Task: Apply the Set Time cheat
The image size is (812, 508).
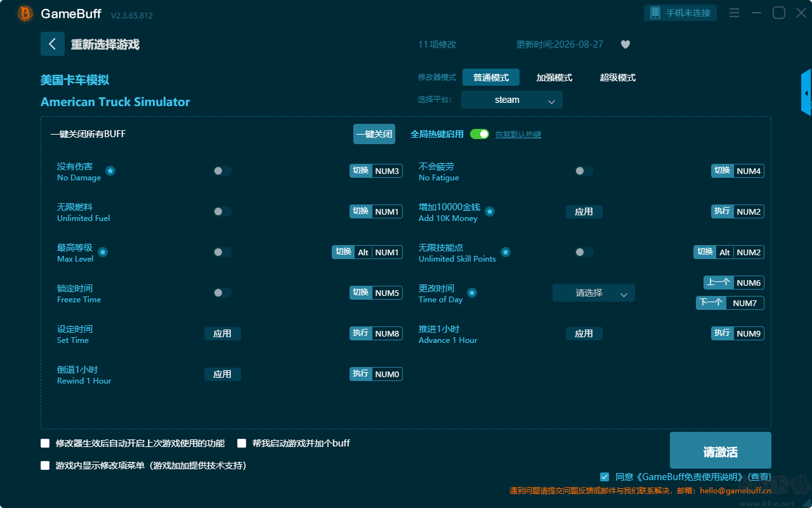Action: [x=223, y=333]
